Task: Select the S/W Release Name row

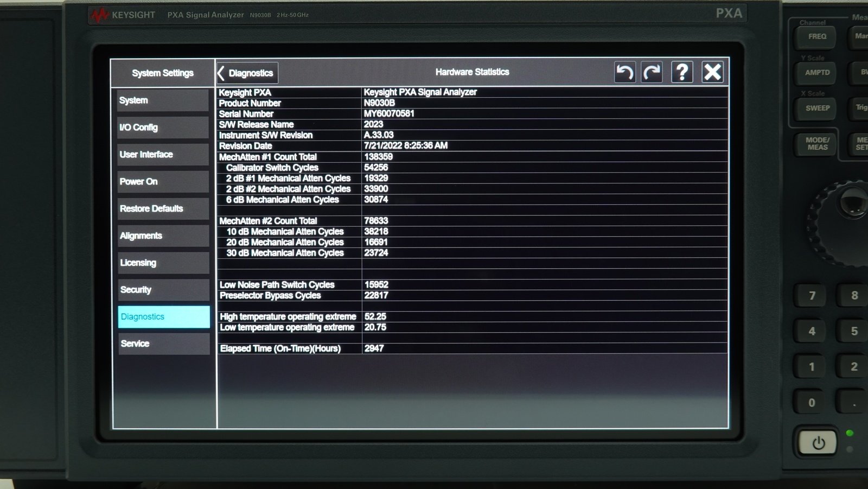Action: [x=472, y=124]
